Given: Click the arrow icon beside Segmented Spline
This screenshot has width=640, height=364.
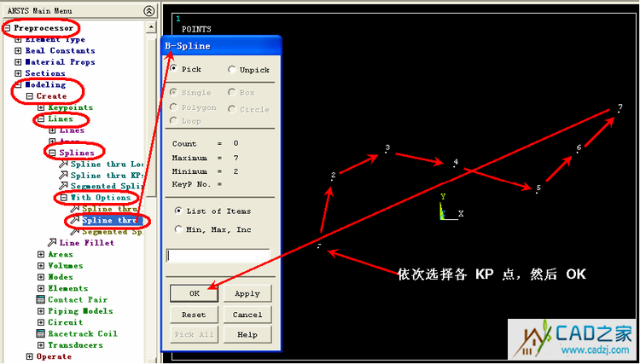Looking at the screenshot, I should 63,186.
